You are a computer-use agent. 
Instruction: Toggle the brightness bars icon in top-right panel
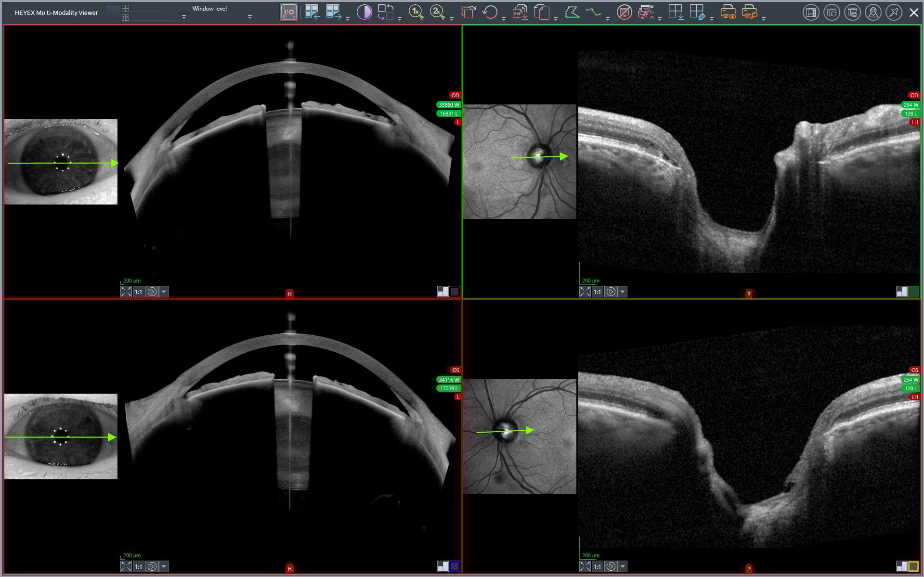point(901,292)
